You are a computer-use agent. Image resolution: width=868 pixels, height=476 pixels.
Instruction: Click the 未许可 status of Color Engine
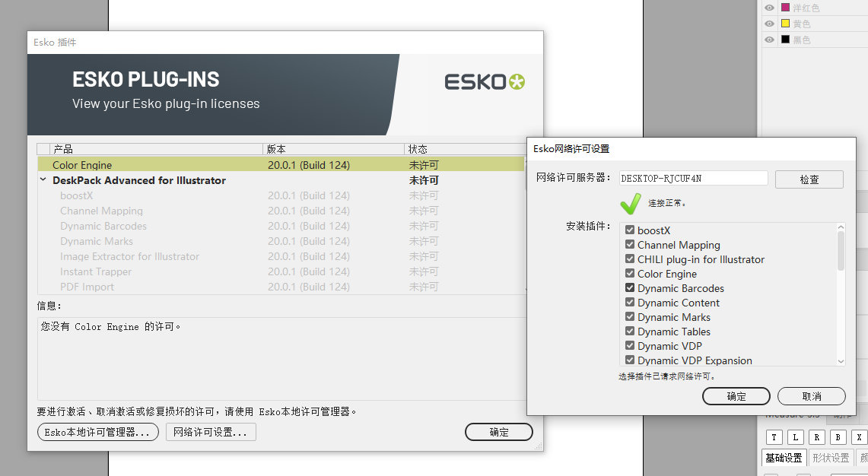tap(424, 165)
